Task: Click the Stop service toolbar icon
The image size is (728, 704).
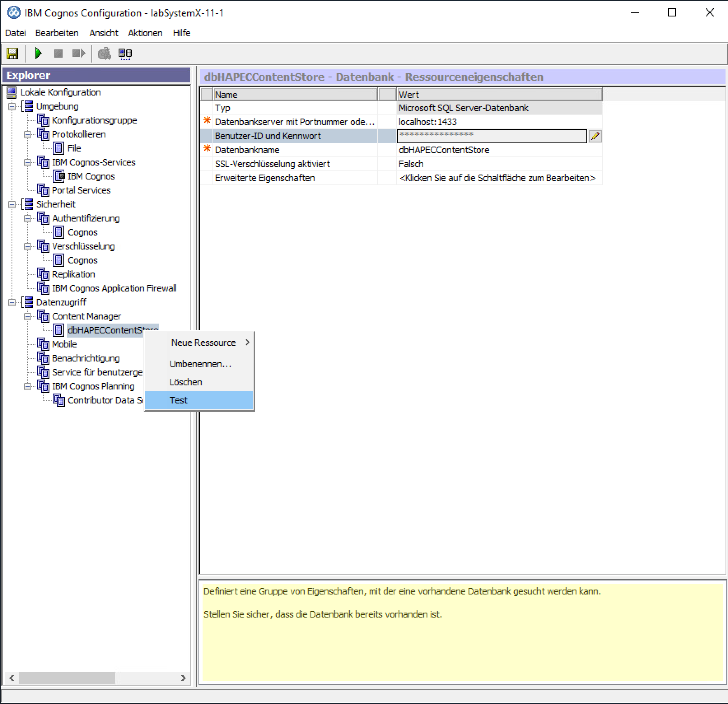Action: pyautogui.click(x=58, y=54)
